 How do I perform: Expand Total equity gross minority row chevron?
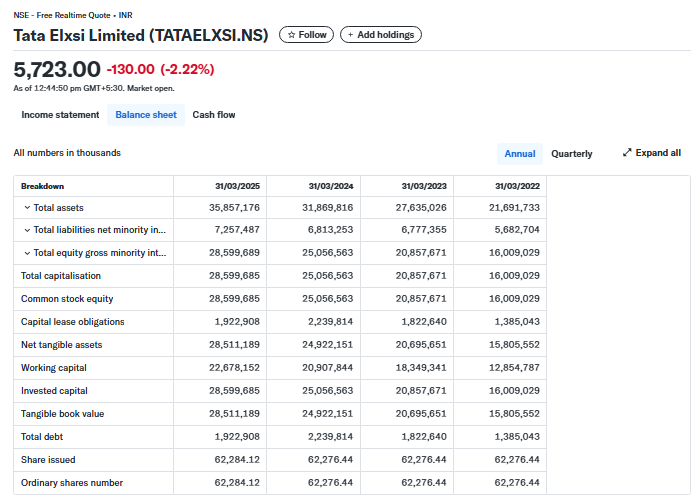point(27,253)
